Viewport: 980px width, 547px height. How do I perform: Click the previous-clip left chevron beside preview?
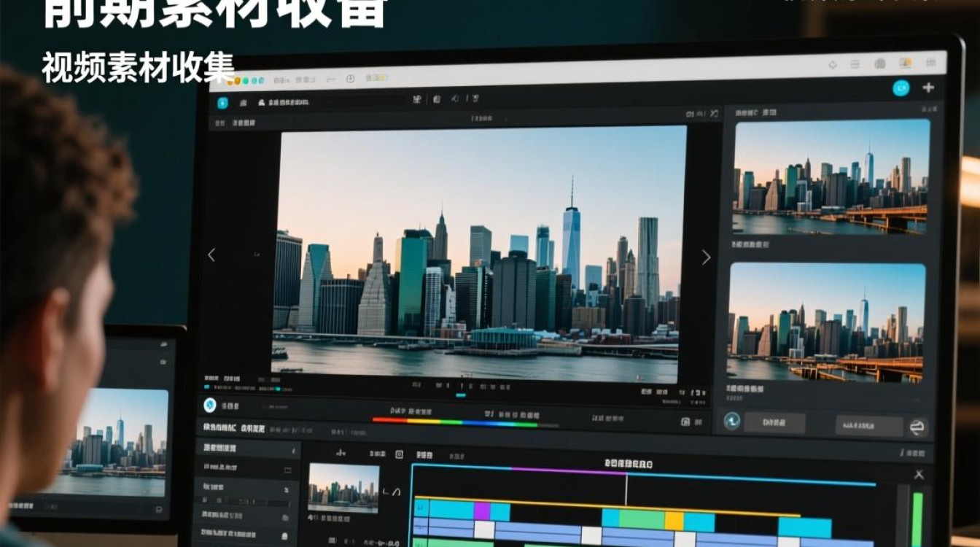pos(211,255)
